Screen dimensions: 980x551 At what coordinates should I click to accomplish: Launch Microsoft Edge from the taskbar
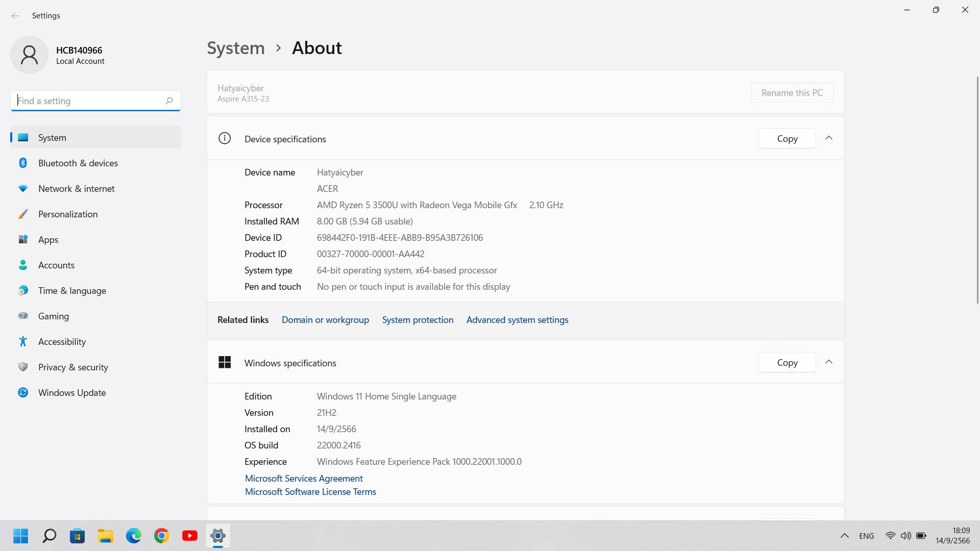(134, 536)
